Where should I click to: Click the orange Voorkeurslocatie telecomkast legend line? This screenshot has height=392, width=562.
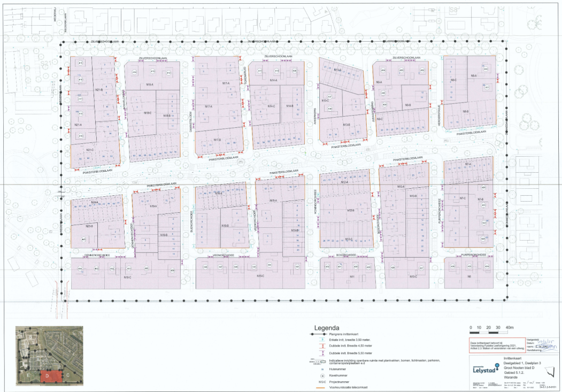point(321,387)
